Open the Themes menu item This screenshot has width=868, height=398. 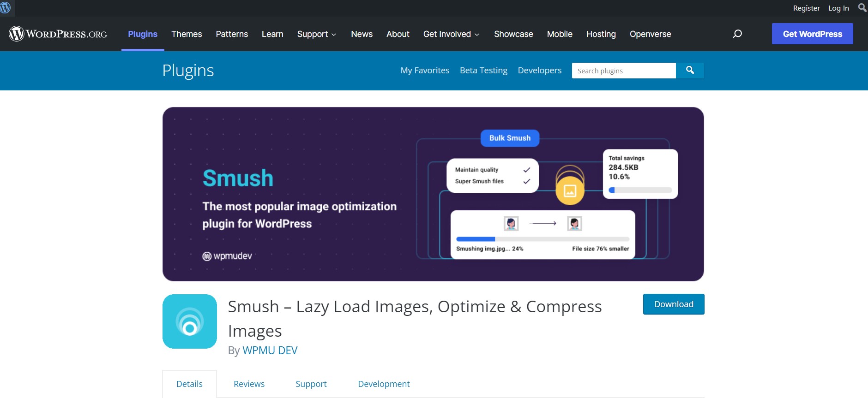point(187,34)
